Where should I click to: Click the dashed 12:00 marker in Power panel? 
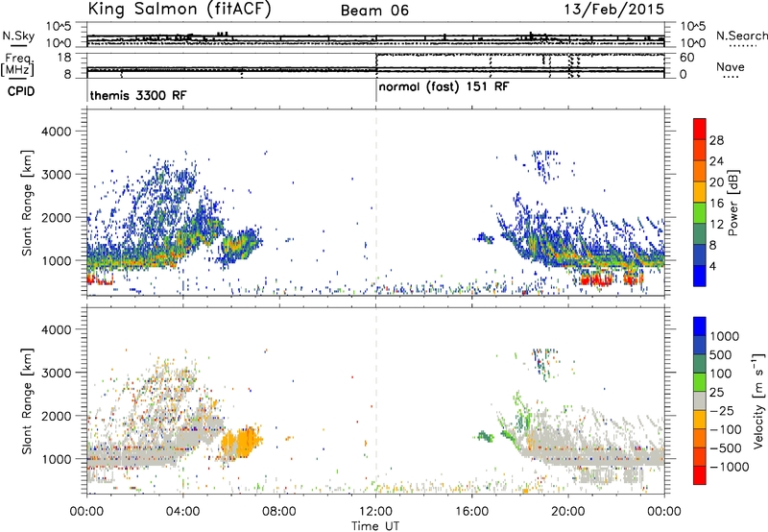(376, 203)
